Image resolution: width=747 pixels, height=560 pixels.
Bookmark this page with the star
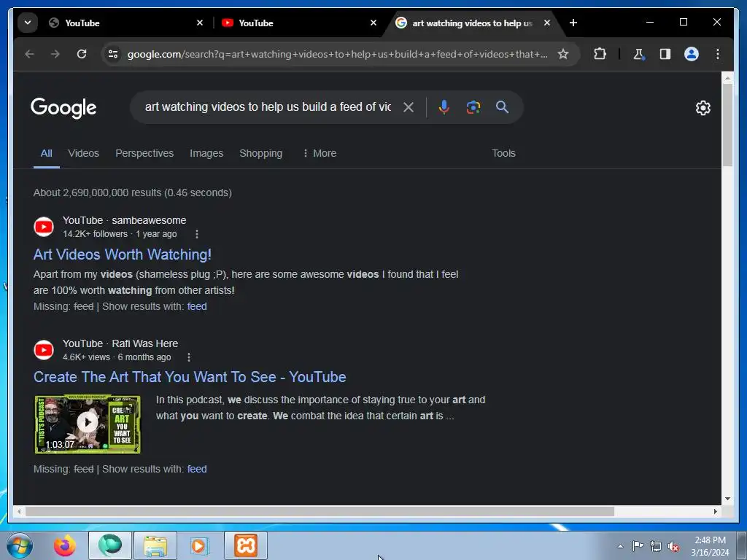point(563,54)
